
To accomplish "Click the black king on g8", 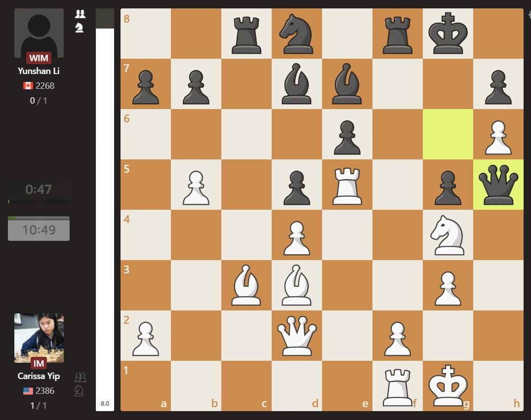I will (448, 34).
